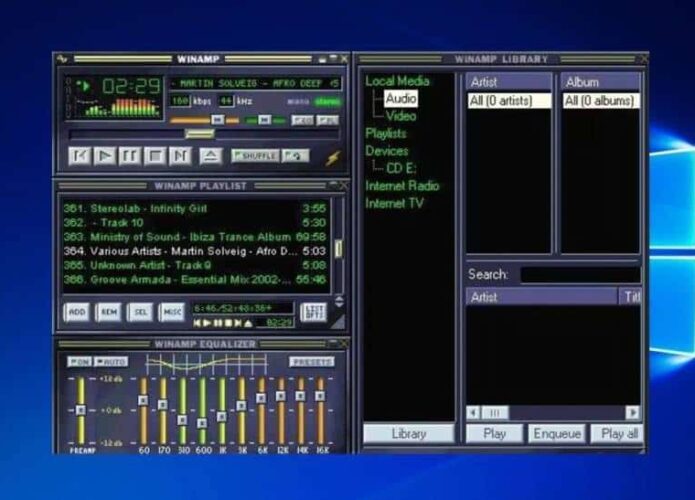Screen dimensions: 695x500
Task: Click the Album column header
Action: (x=601, y=82)
